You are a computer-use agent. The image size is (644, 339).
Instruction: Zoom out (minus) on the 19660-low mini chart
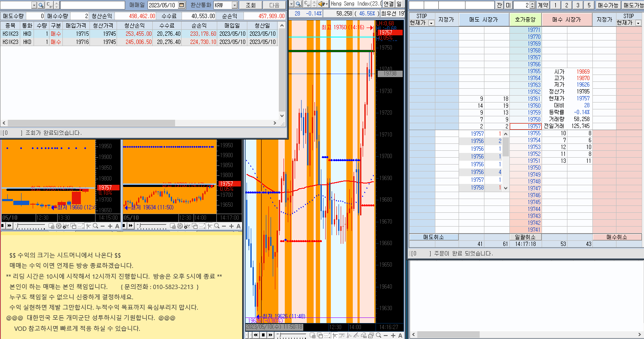(102, 226)
